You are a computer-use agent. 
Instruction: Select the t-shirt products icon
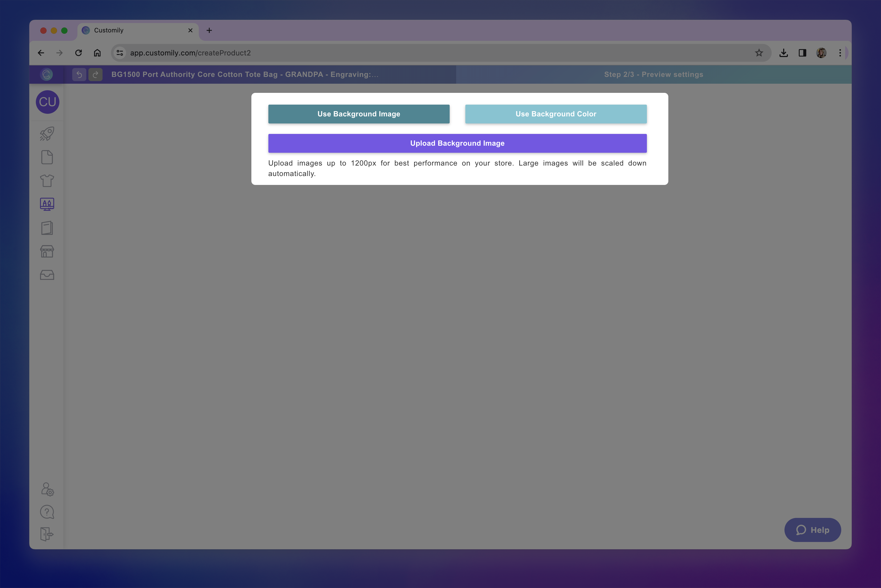[47, 181]
